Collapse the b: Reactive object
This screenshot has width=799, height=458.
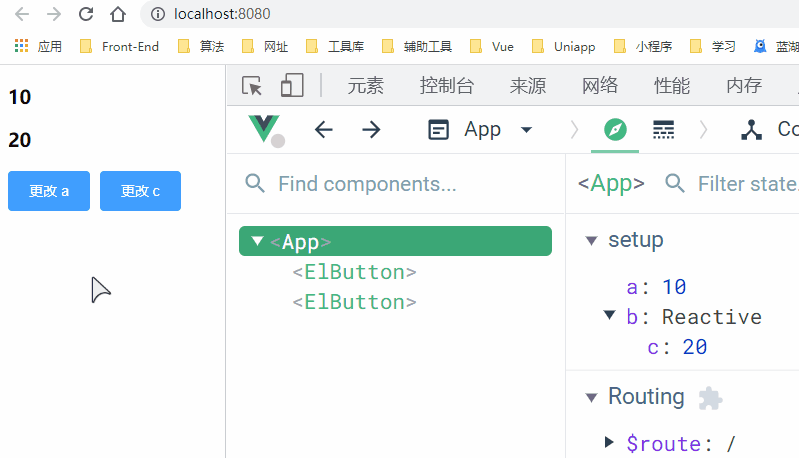coord(609,316)
